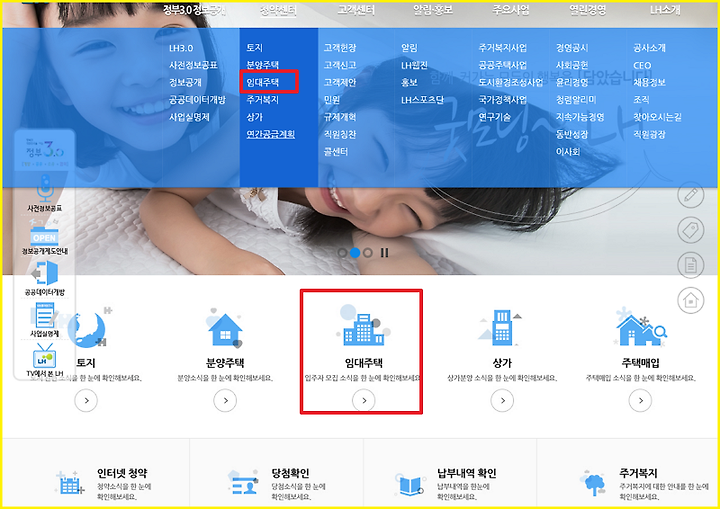Select 임대주택 in the 청약센터 submenu

[x=263, y=82]
